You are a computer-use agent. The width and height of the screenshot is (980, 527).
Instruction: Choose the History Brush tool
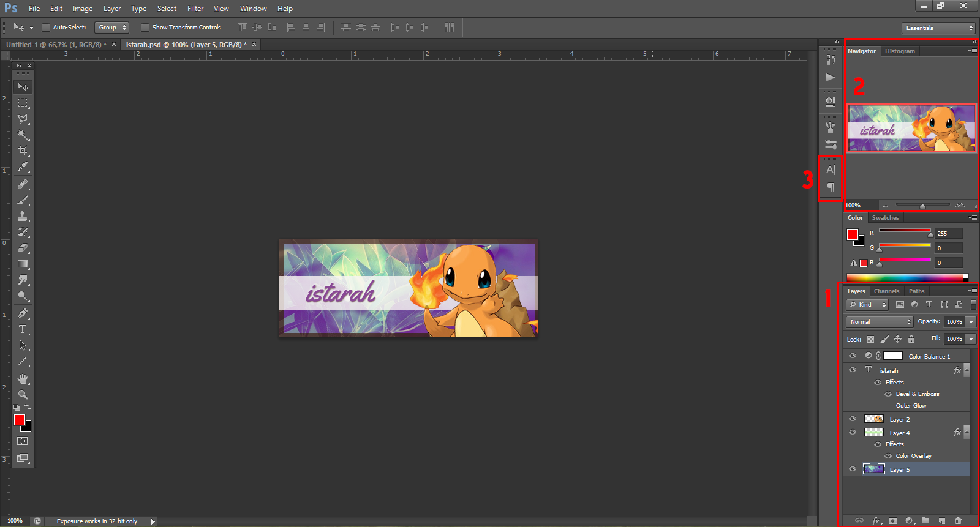pyautogui.click(x=23, y=232)
